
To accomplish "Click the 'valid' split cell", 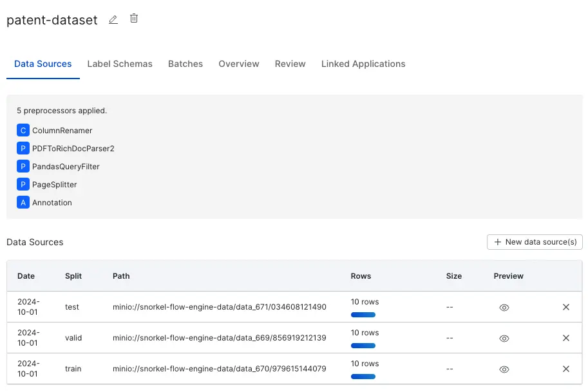I will (x=73, y=338).
